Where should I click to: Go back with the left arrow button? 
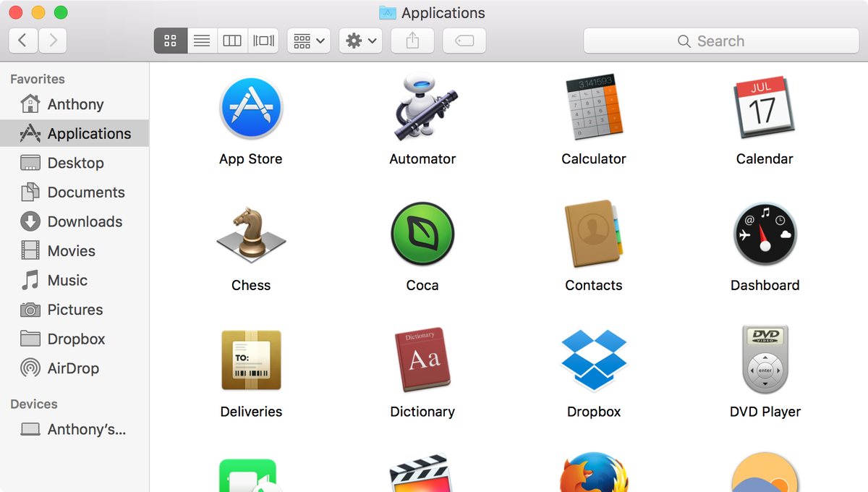(23, 41)
